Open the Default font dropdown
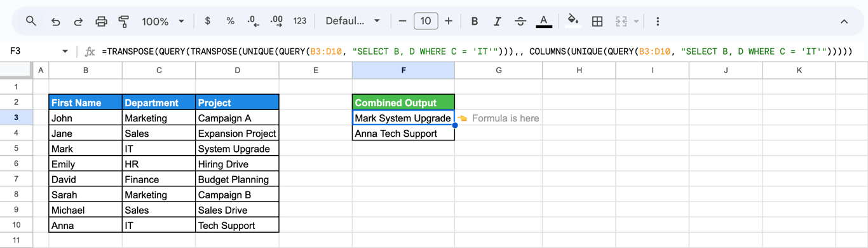 click(353, 21)
